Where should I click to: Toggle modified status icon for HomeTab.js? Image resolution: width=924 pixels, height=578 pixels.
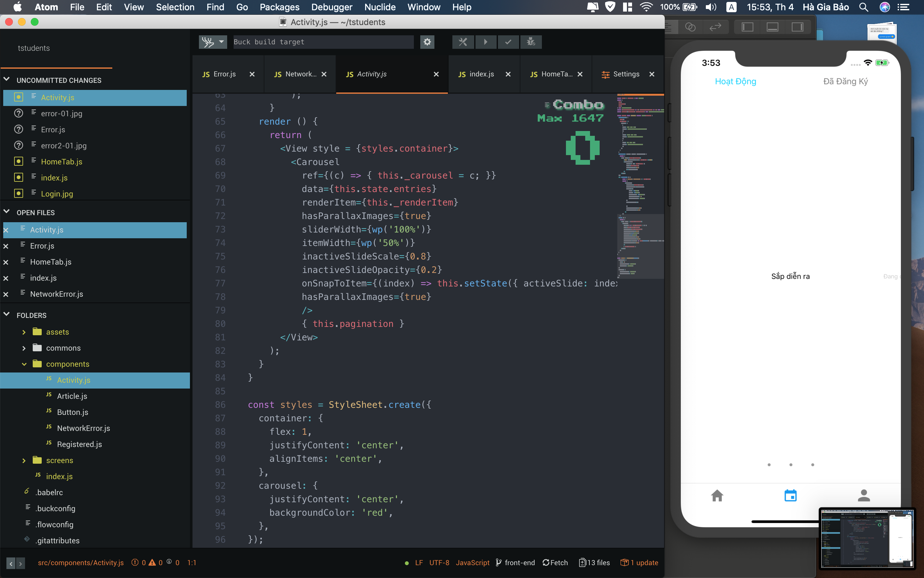18,161
